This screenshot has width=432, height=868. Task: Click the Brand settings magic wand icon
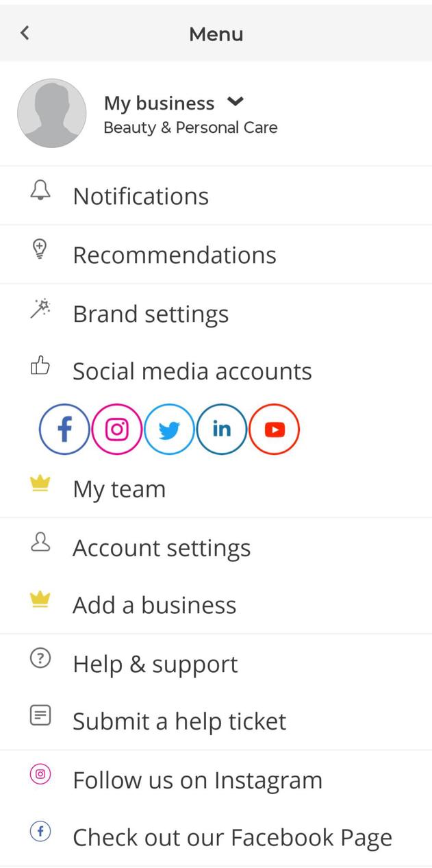[x=40, y=308]
